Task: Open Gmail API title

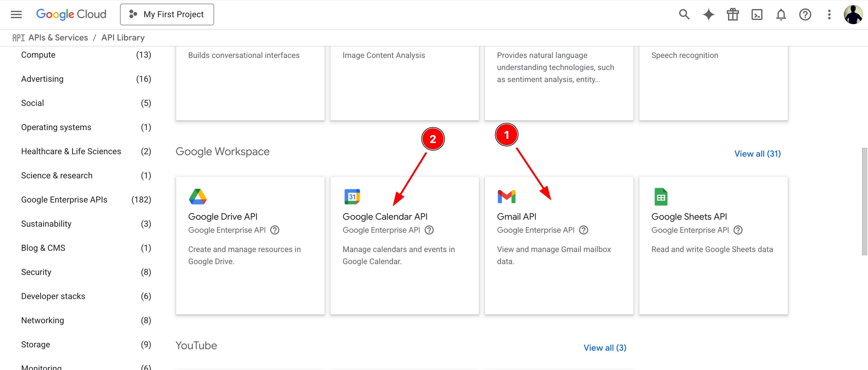Action: [517, 217]
